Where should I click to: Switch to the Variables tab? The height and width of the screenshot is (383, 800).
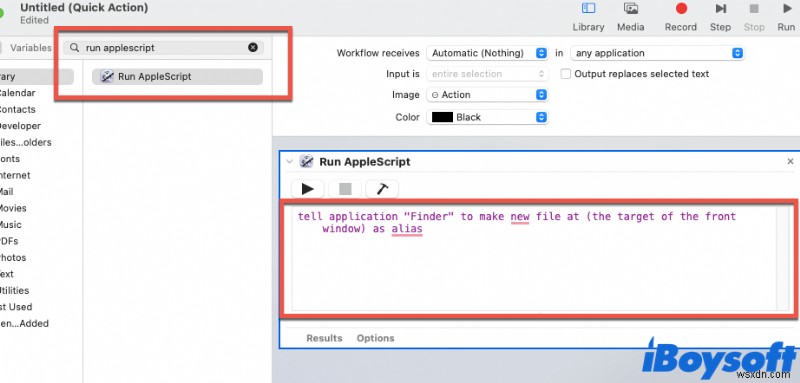(x=31, y=48)
